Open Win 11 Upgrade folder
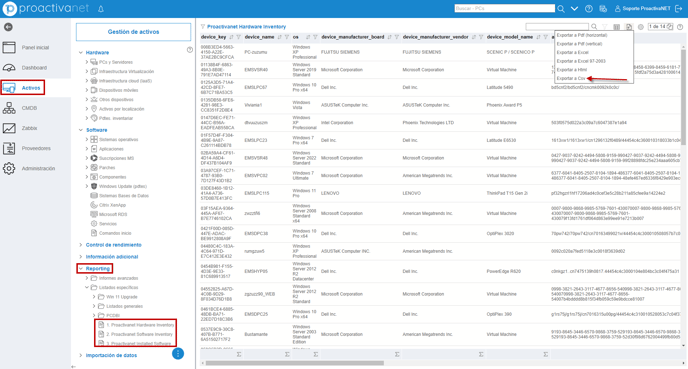688x369 pixels. [118, 297]
